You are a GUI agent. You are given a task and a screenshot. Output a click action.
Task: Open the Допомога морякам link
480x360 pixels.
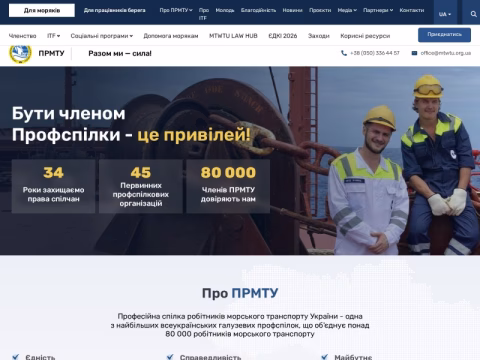pos(171,36)
